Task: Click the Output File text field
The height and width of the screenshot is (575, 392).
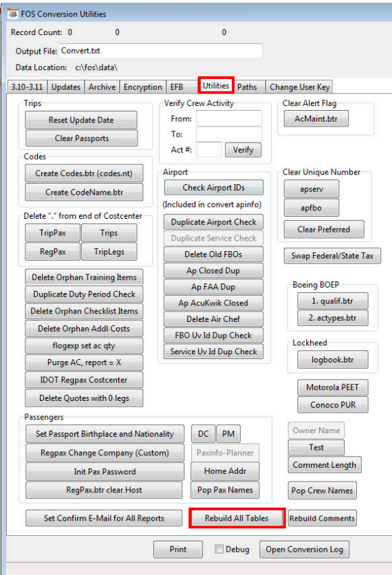Action: [x=161, y=51]
